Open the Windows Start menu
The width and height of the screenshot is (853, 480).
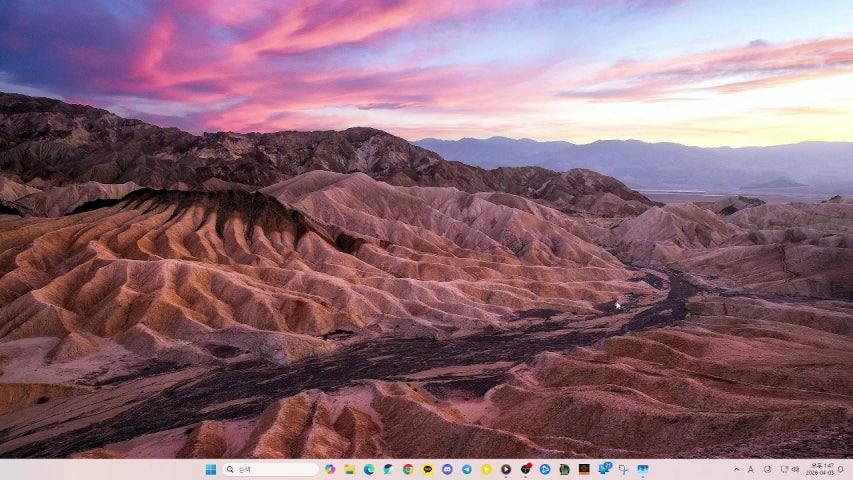[x=211, y=469]
